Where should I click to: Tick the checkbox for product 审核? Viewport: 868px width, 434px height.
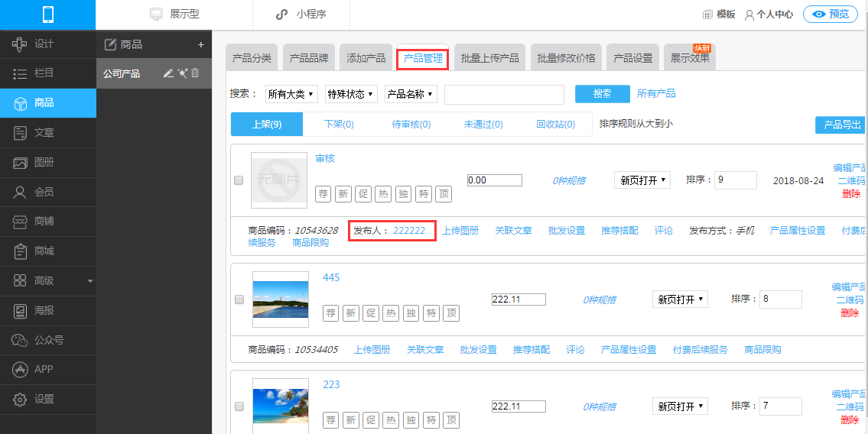(239, 180)
